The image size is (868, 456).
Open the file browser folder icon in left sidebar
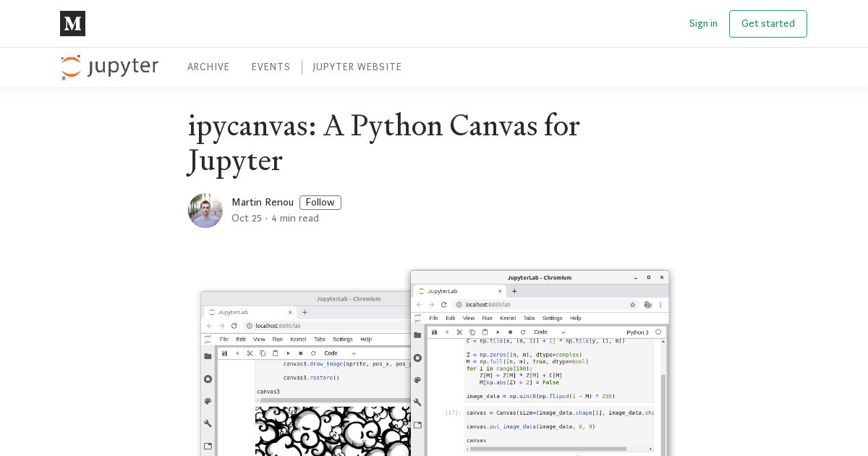208,356
